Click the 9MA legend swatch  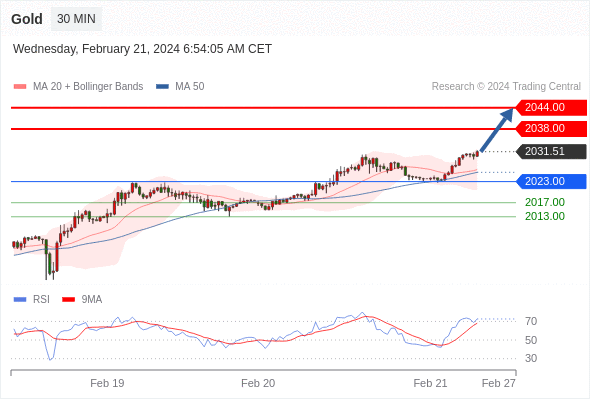click(68, 300)
